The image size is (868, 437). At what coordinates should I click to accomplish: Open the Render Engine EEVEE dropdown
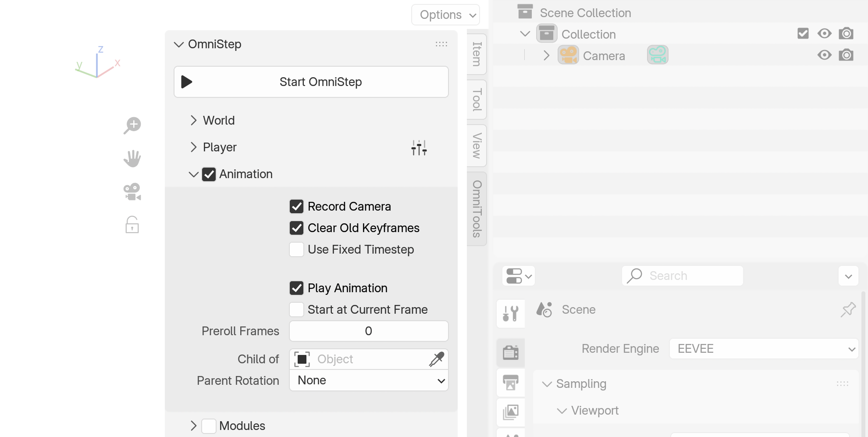763,349
